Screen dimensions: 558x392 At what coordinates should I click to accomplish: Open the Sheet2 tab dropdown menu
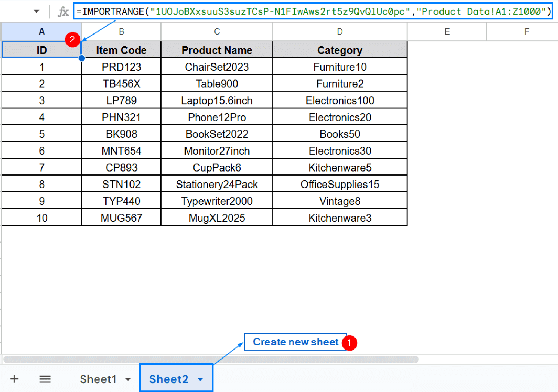pos(201,379)
